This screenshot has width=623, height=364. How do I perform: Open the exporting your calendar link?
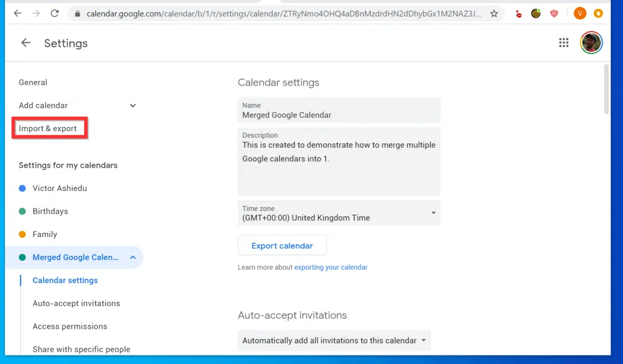tap(330, 267)
